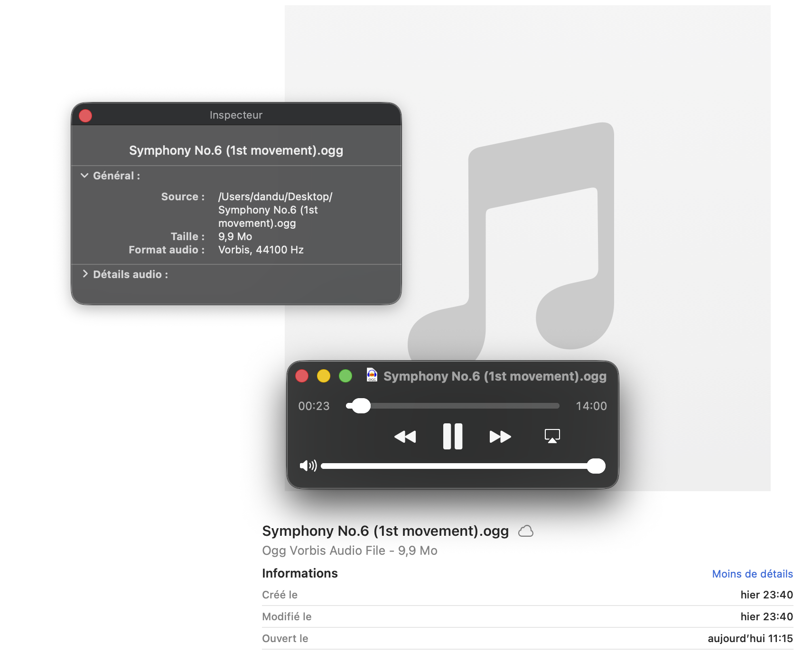Minimize the audio player window
The width and height of the screenshot is (812, 653).
click(x=324, y=376)
